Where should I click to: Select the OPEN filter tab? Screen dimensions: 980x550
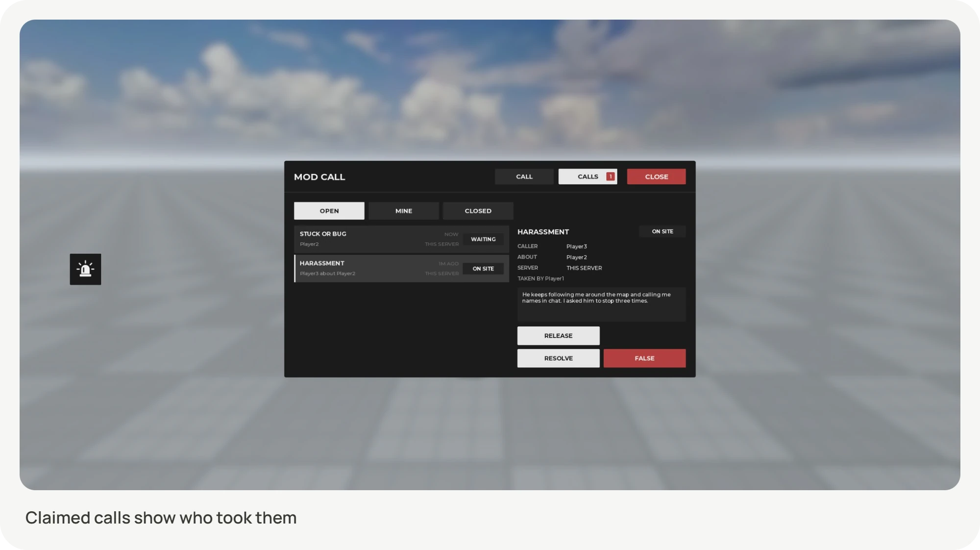click(329, 211)
